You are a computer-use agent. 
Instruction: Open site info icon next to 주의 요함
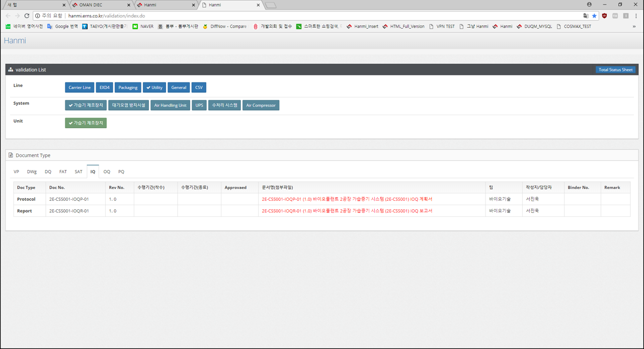pyautogui.click(x=38, y=16)
